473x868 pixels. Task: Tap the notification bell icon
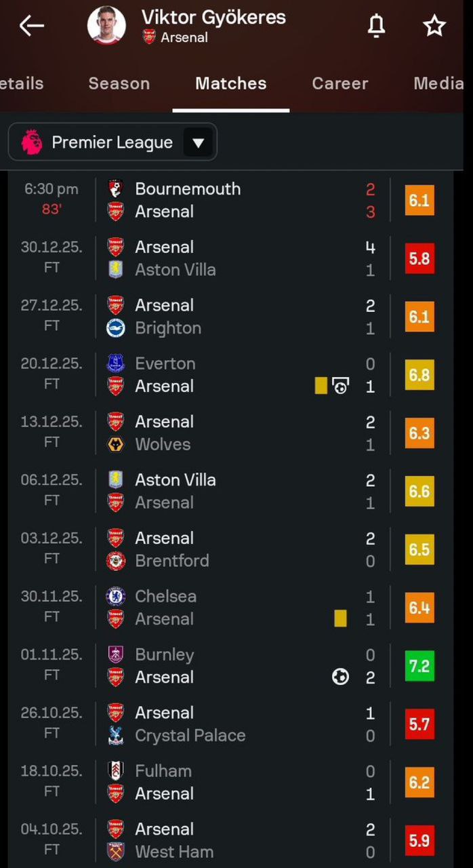tap(376, 26)
